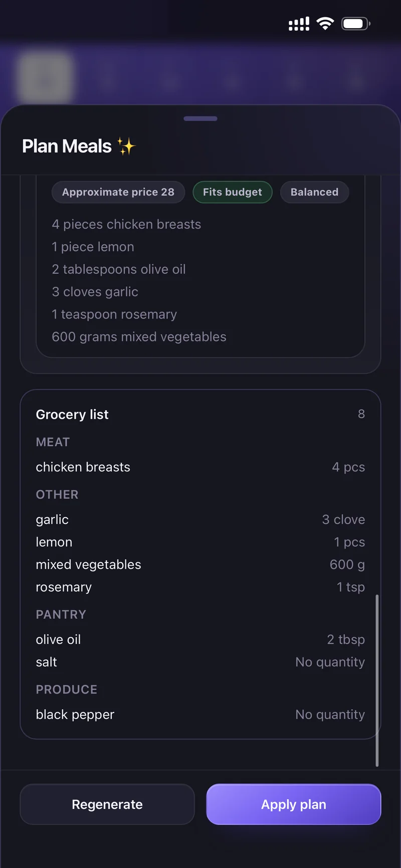This screenshot has width=401, height=868.
Task: Tap the sparkles icon beside Plan Meals
Action: click(x=126, y=146)
